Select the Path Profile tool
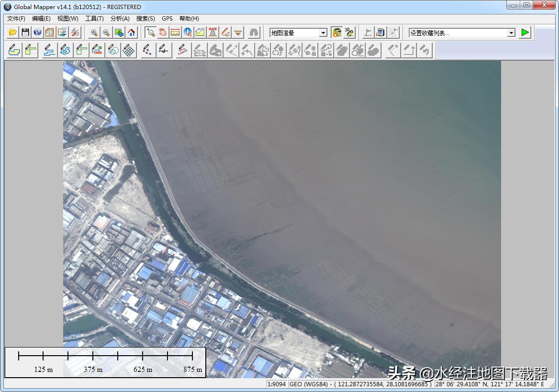The width and height of the screenshot is (559, 392). (x=200, y=33)
